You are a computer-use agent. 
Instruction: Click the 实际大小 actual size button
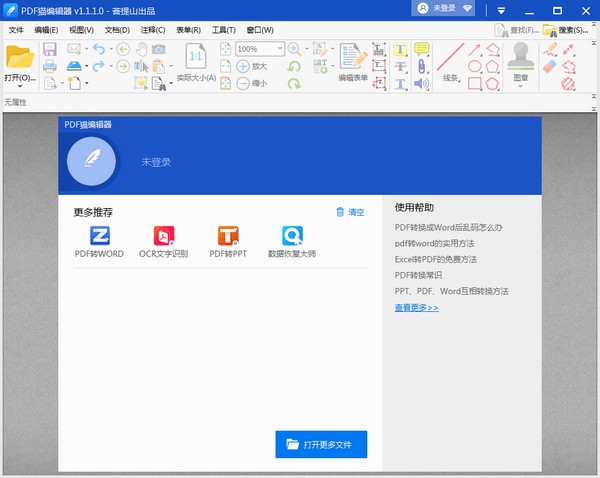coord(196,65)
